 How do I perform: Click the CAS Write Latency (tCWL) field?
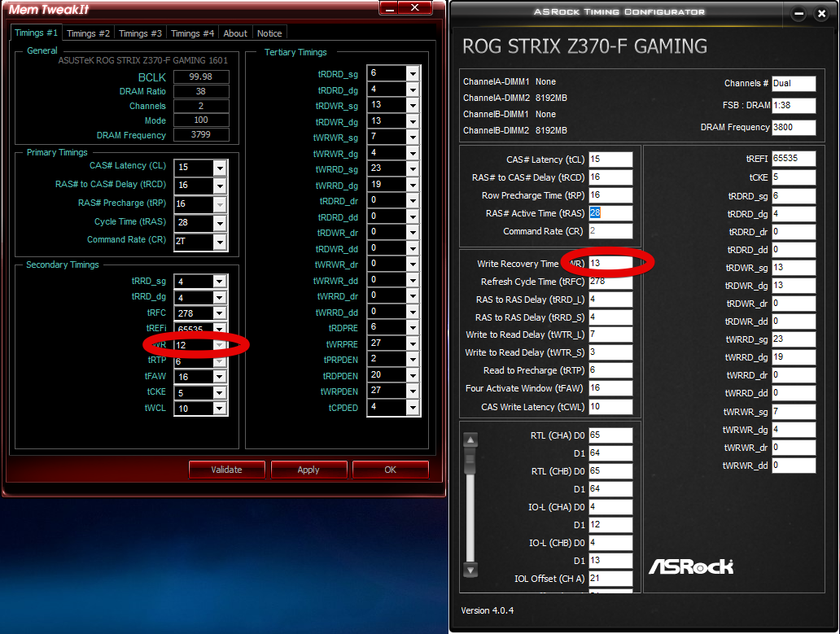[x=610, y=407]
